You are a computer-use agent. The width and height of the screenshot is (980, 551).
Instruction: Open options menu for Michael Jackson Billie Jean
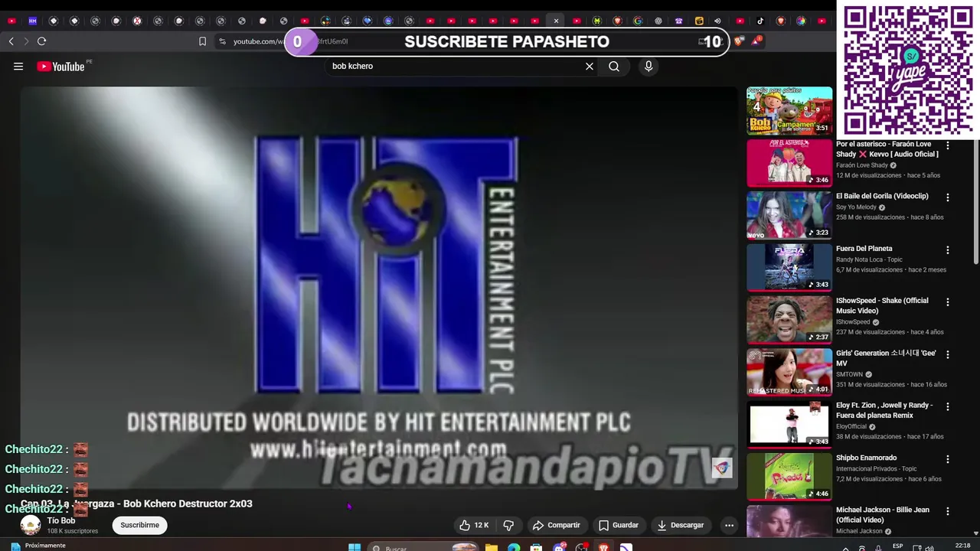[948, 511]
